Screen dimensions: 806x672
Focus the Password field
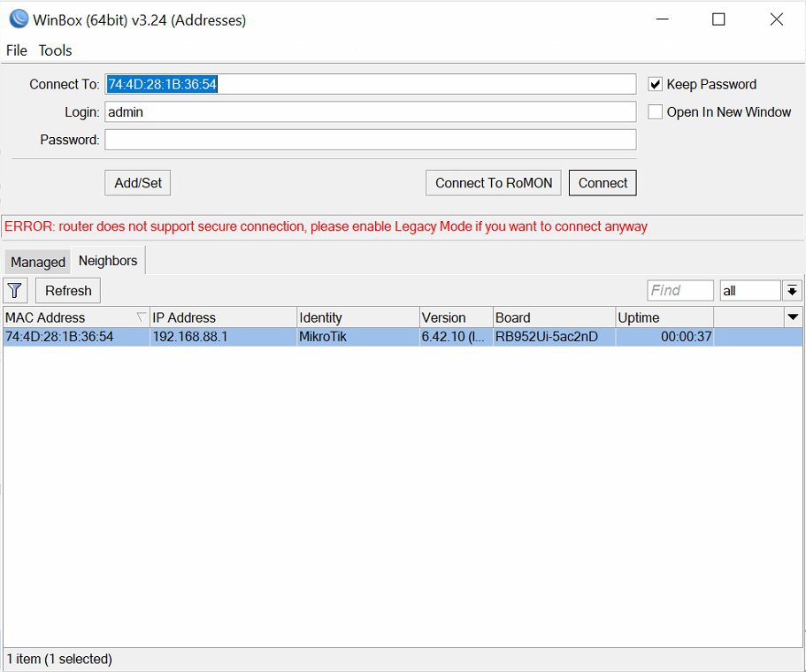tap(371, 140)
